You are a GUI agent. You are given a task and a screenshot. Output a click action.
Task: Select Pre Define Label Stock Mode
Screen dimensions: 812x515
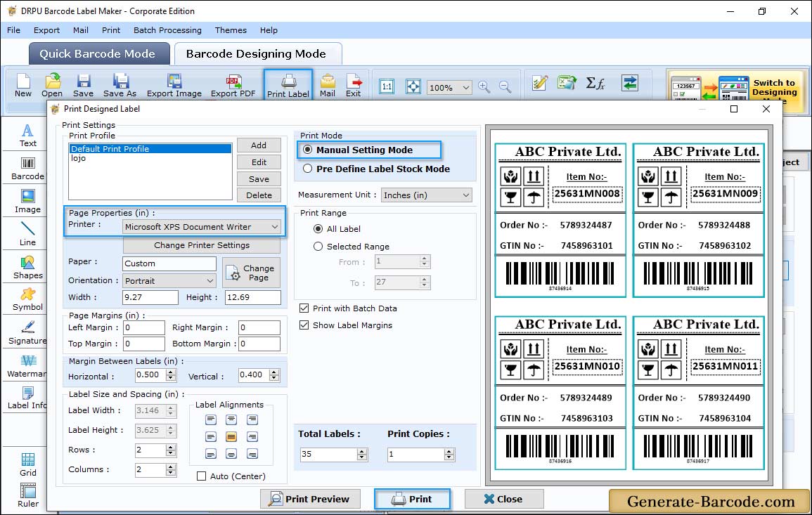point(308,169)
